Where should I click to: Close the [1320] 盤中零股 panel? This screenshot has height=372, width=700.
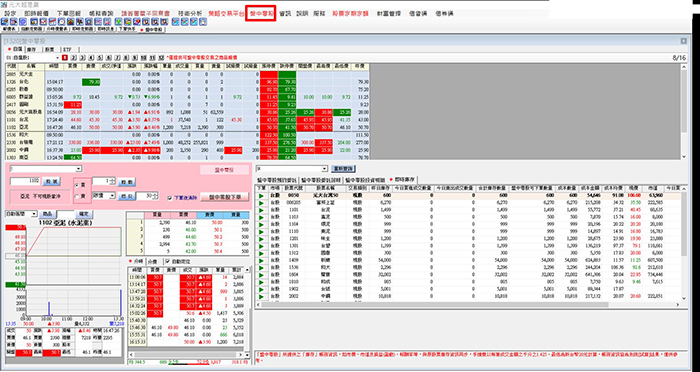click(x=683, y=41)
